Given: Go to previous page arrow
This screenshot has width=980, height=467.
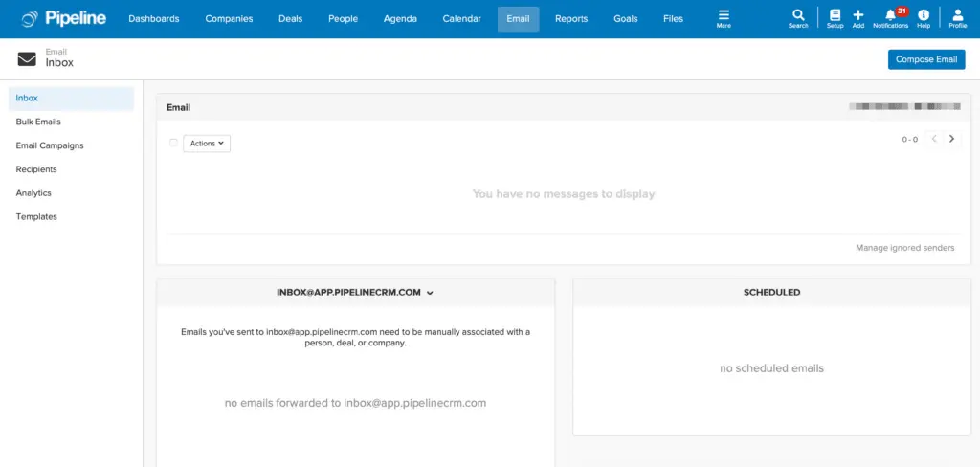Looking at the screenshot, I should click(x=934, y=139).
